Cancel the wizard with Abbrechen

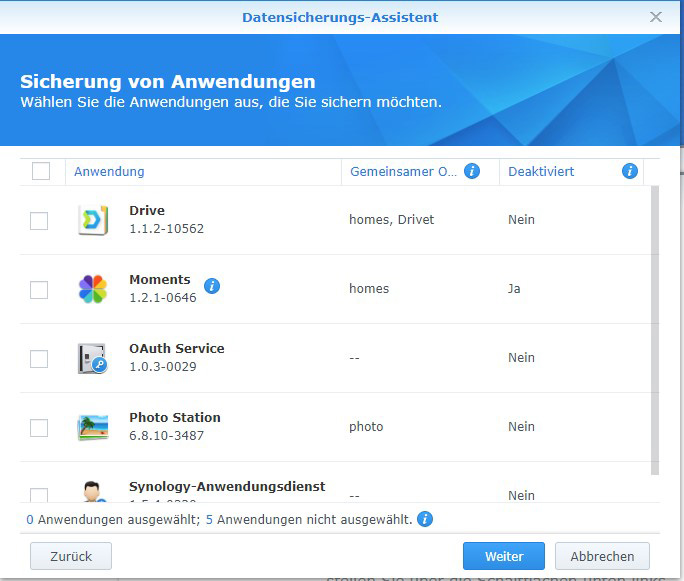602,556
